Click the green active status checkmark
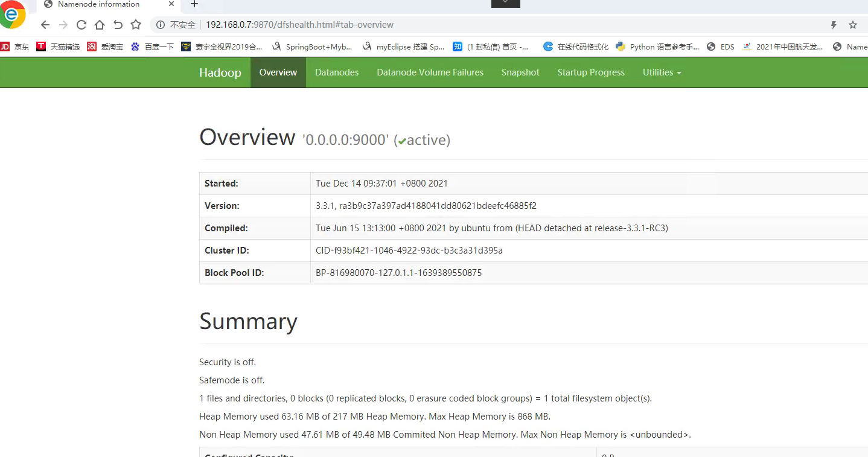The height and width of the screenshot is (457, 868). (x=402, y=141)
